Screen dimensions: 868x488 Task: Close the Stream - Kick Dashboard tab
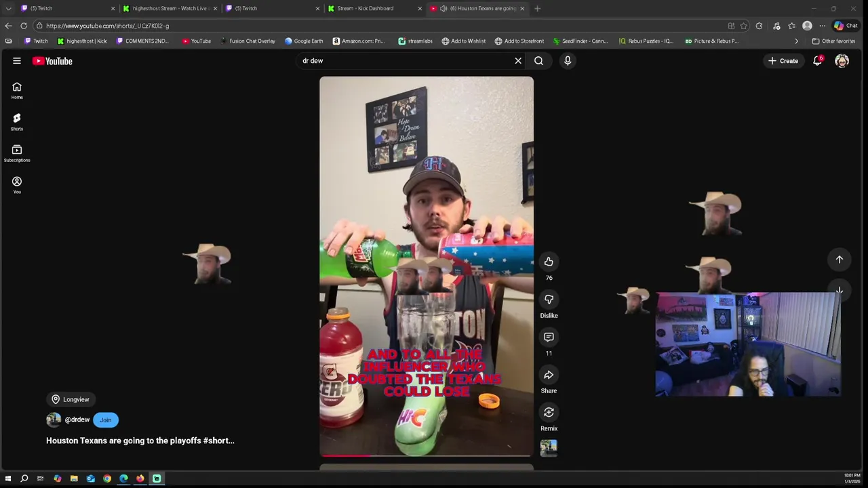420,8
